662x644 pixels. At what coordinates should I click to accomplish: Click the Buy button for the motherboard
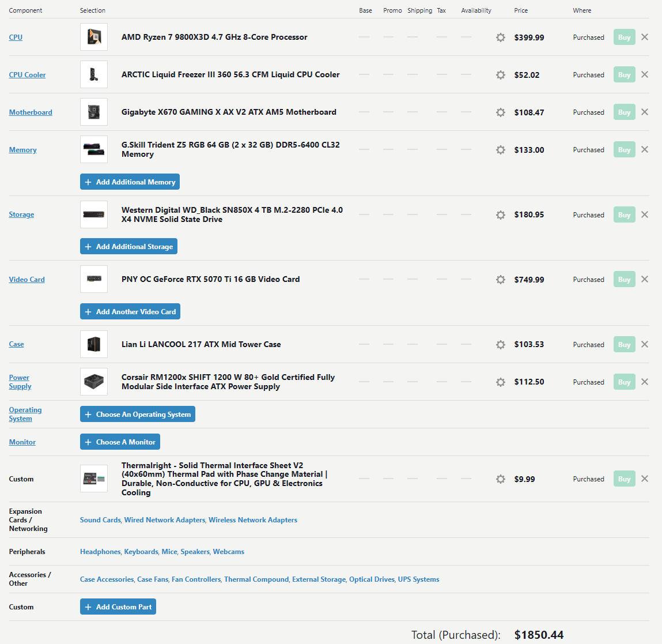624,112
